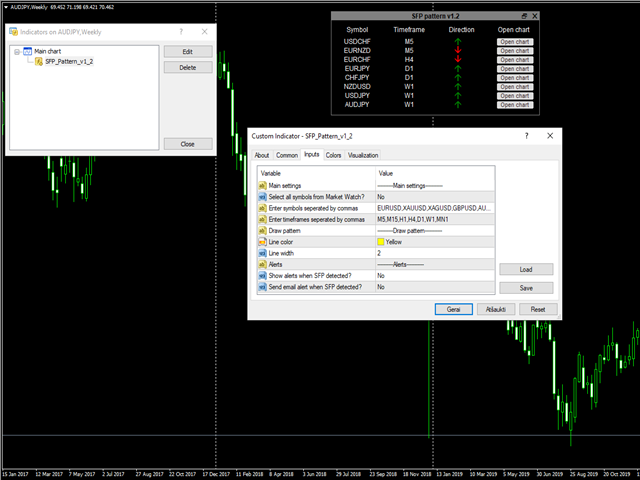Click the red direction arrow for EURNZD
This screenshot has width=640, height=480.
point(457,50)
